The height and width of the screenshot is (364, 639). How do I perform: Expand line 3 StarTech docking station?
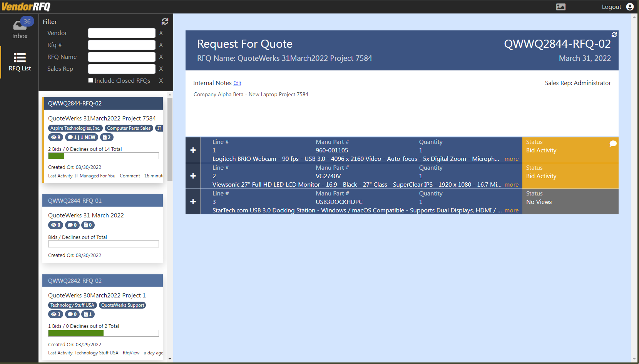[x=193, y=202]
